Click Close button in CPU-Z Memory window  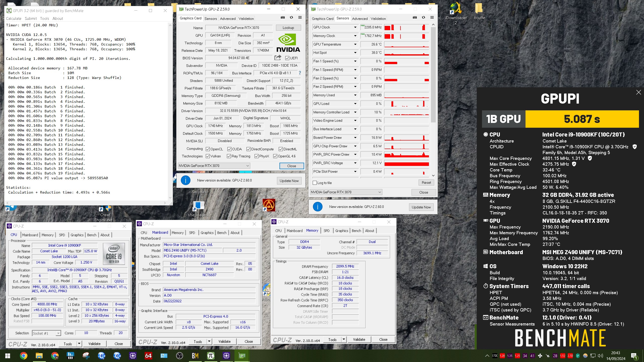pyautogui.click(x=383, y=339)
